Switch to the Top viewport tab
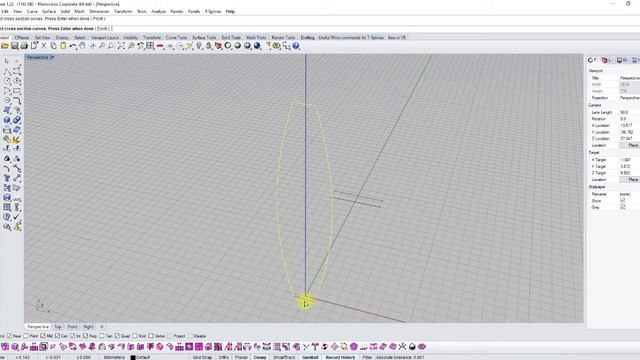640x360 pixels. pos(58,327)
